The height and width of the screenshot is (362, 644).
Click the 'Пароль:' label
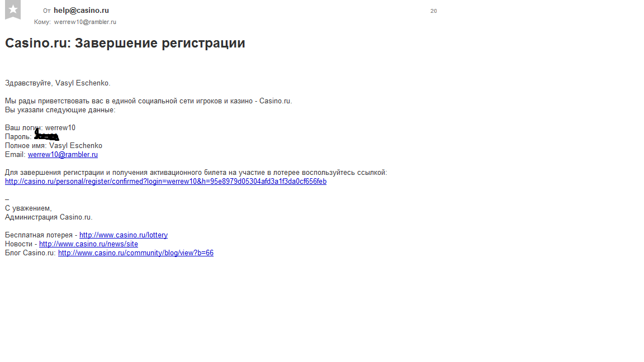click(18, 137)
